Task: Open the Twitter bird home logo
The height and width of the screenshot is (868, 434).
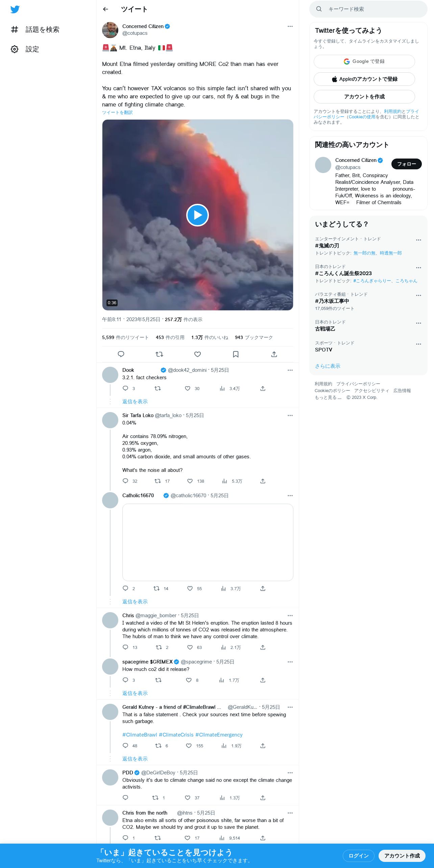Action: tap(15, 9)
